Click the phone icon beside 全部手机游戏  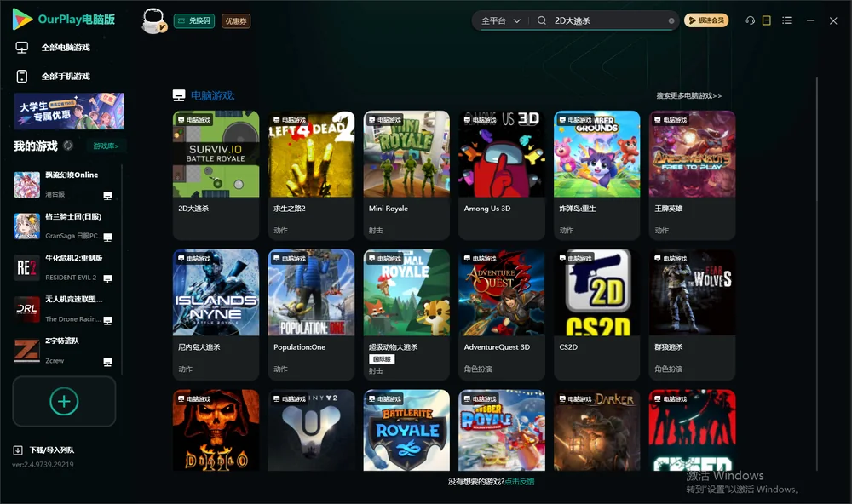click(x=22, y=76)
